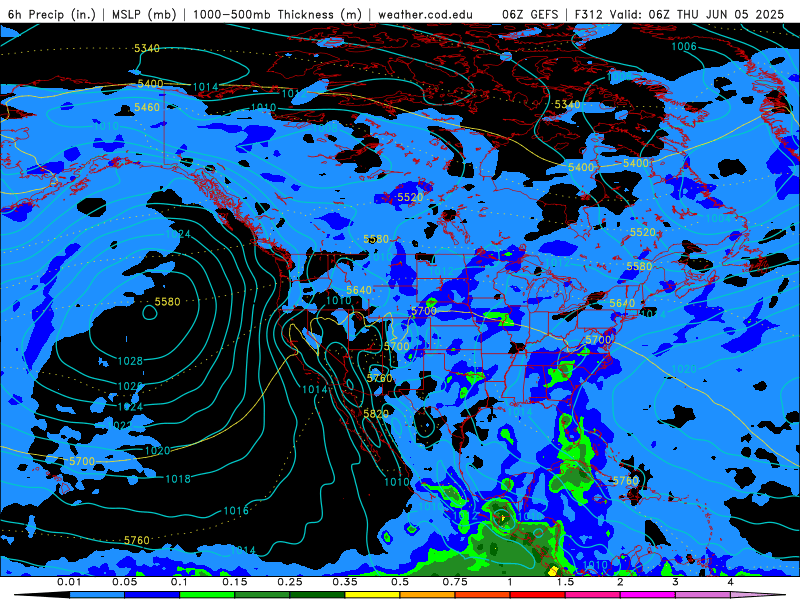
Task: Pick the bright green 0.1–0.15 legend swatch
Action: pos(207,595)
